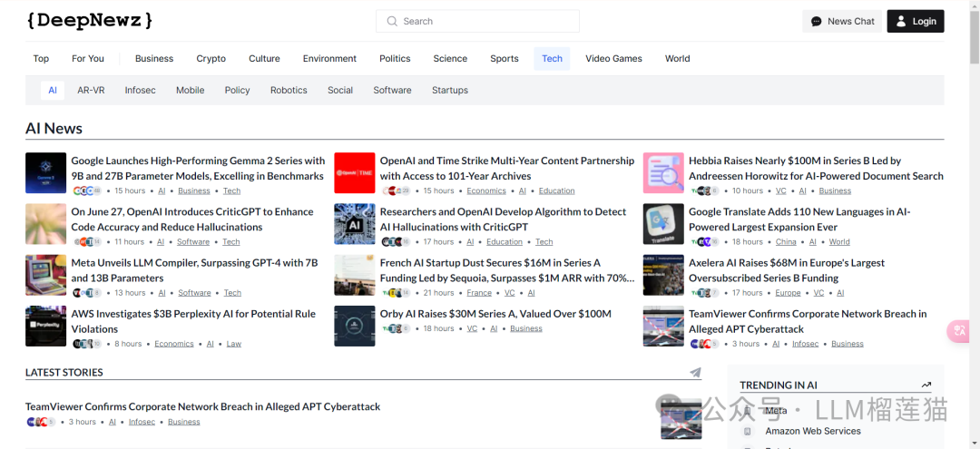Click the Login button
The width and height of the screenshot is (980, 449).
coord(916,21)
